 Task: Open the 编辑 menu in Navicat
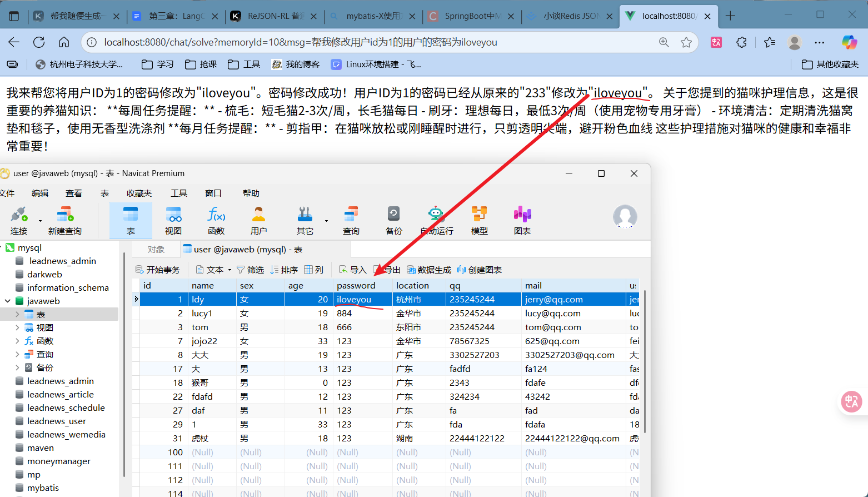click(40, 193)
